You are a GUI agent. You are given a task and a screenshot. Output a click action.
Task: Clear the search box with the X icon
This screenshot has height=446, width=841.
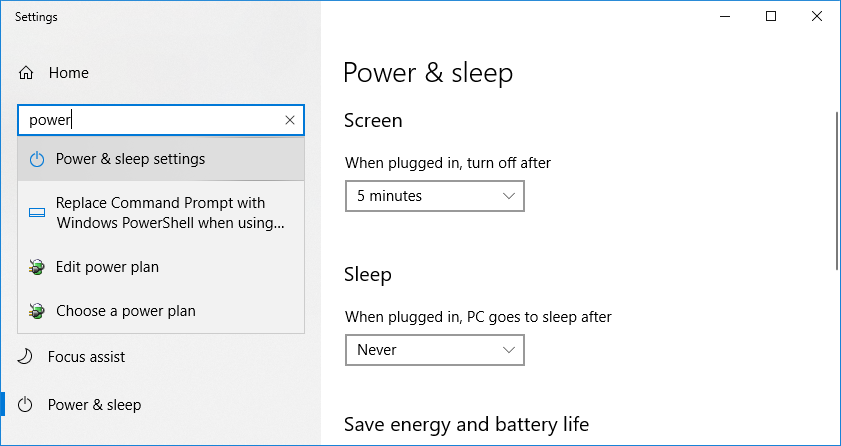290,120
